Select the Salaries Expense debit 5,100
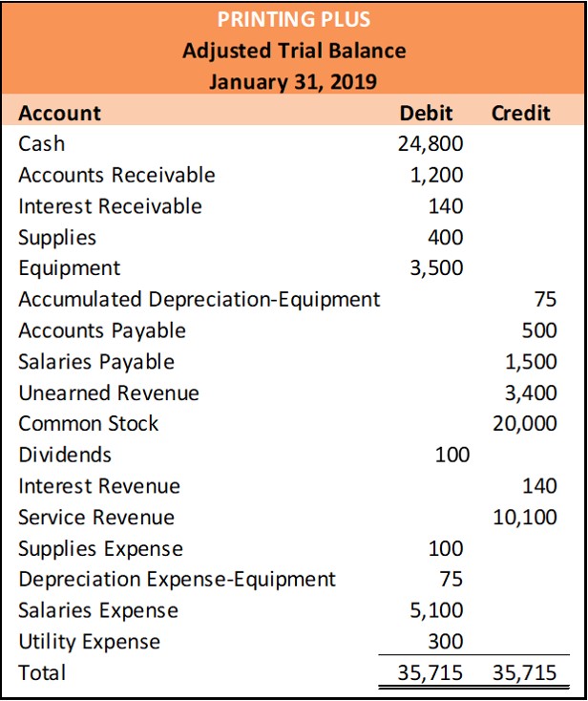 tap(436, 609)
